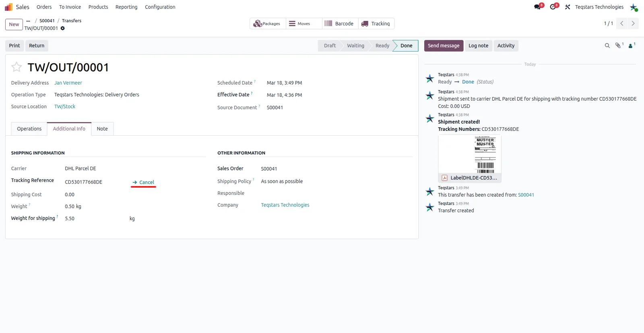
Task: Open the Configuration menu
Action: [x=160, y=7]
